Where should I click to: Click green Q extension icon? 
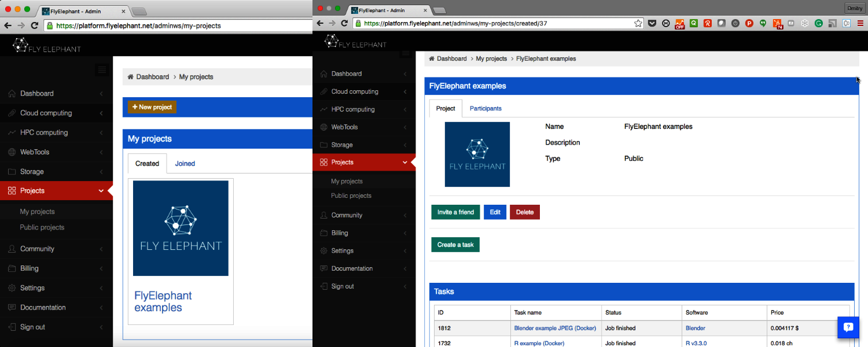click(x=693, y=24)
